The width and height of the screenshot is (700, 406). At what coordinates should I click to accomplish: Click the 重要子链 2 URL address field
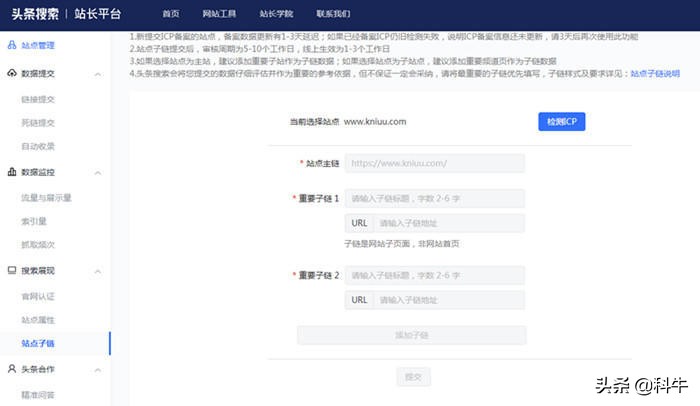click(448, 299)
